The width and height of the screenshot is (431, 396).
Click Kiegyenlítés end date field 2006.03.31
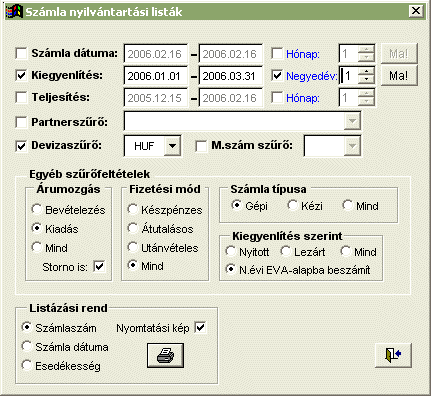pyautogui.click(x=231, y=76)
